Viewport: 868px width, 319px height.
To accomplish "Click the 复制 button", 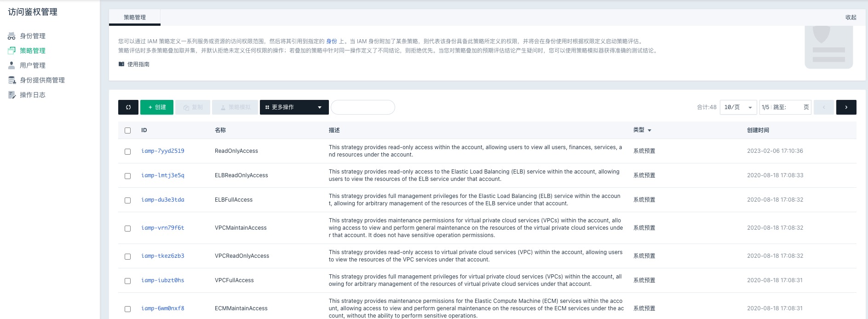I will coord(193,107).
